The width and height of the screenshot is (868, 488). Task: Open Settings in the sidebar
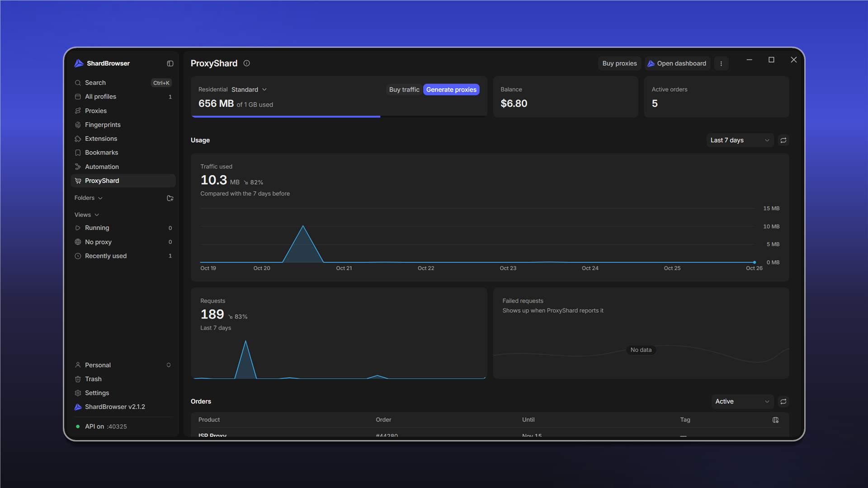pyautogui.click(x=123, y=393)
